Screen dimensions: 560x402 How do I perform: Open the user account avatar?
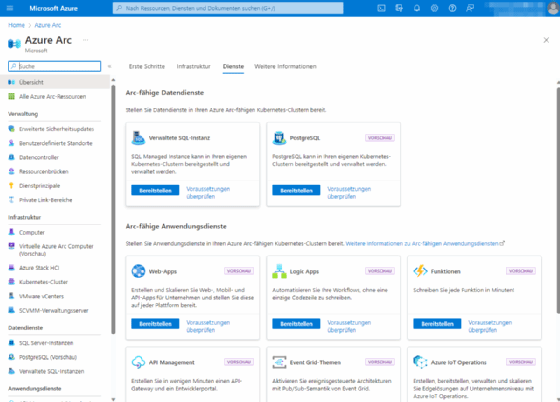[553, 8]
